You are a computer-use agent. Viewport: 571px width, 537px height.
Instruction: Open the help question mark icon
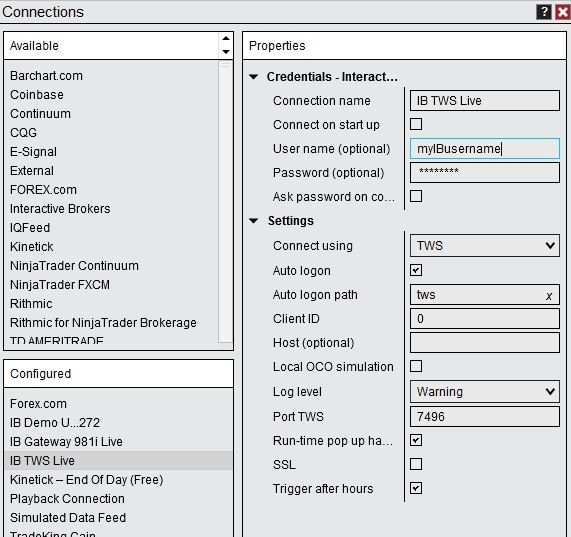tap(543, 12)
